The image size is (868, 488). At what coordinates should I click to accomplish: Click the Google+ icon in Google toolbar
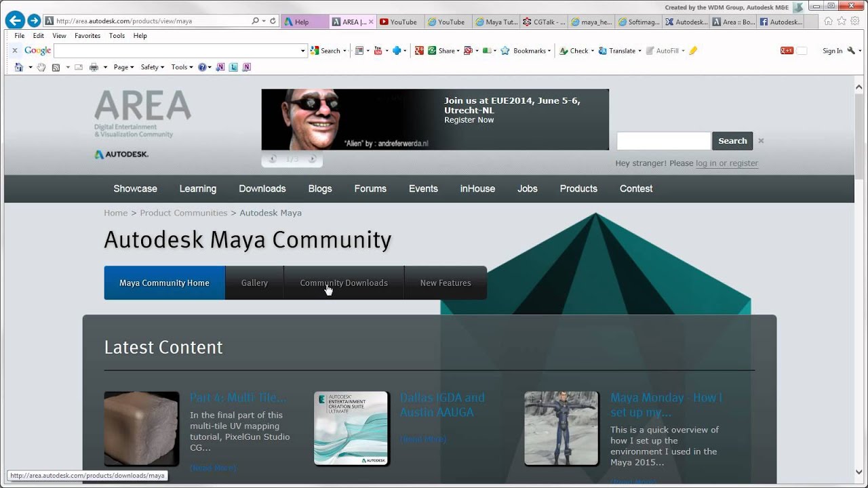pos(419,51)
